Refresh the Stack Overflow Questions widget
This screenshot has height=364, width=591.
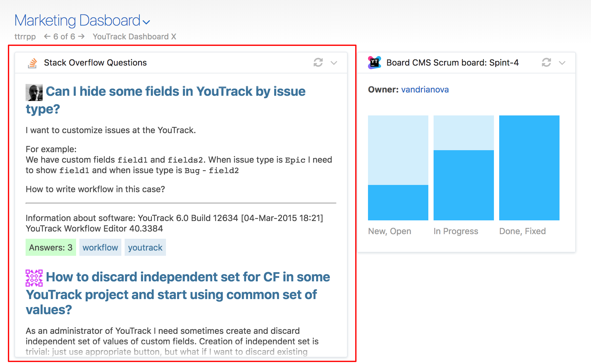point(318,62)
